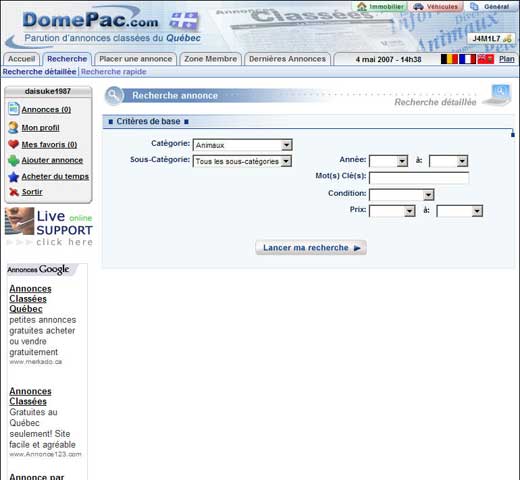Click Lancer ma recherche button

coord(311,248)
